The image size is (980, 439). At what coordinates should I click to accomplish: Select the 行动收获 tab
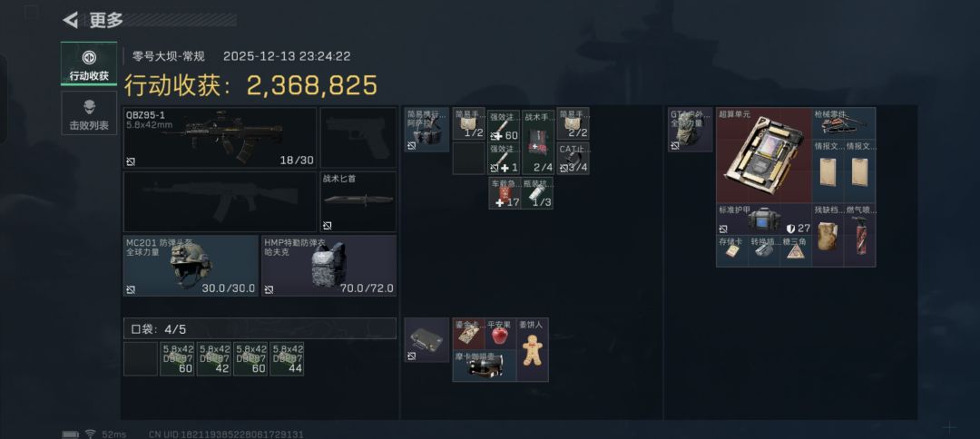coord(89,63)
